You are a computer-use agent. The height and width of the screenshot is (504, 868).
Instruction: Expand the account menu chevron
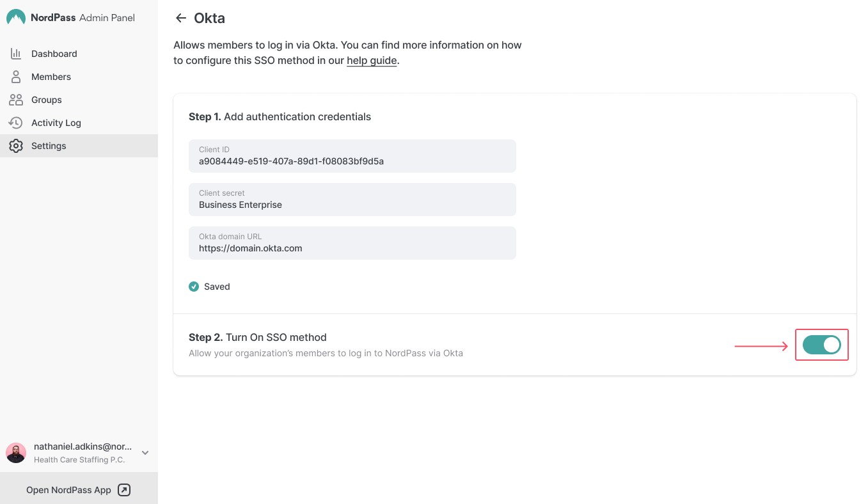[x=145, y=453]
